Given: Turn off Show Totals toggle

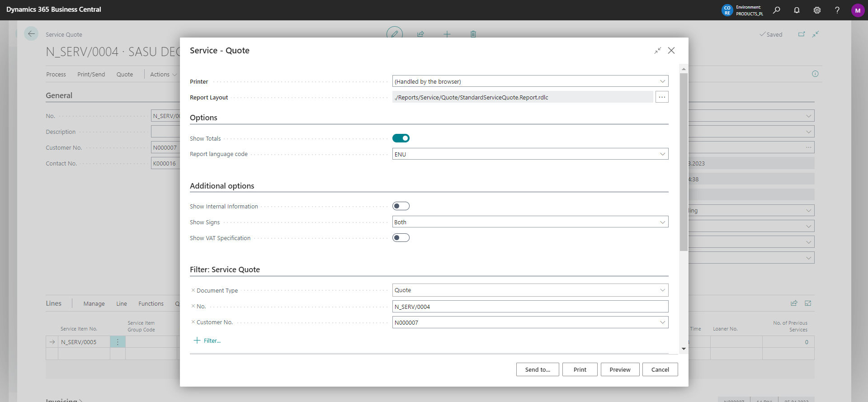Looking at the screenshot, I should pos(401,138).
